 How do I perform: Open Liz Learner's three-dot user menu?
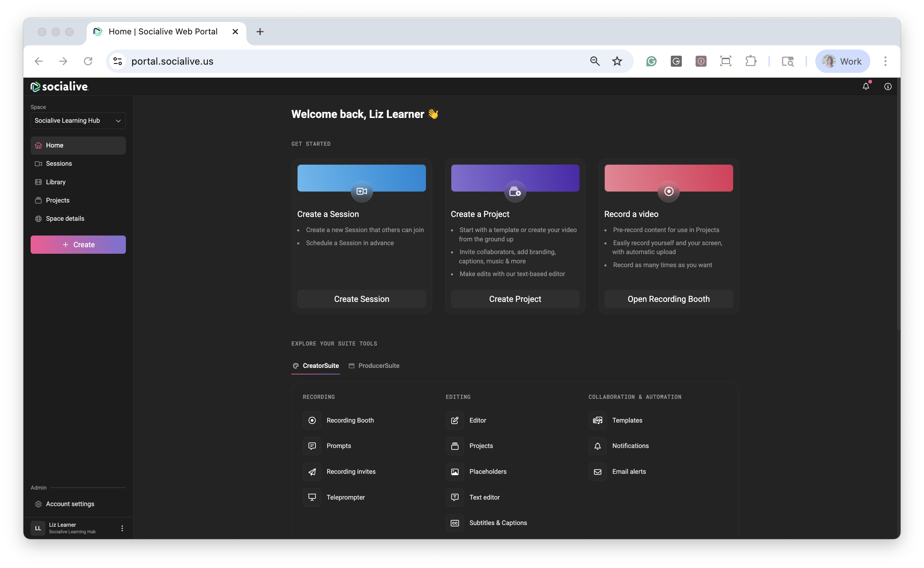coord(122,528)
